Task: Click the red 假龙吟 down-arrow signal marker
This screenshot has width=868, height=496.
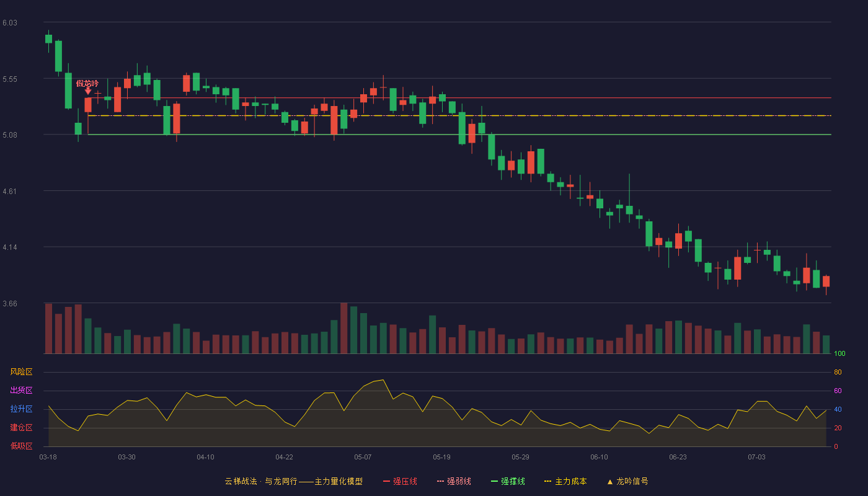Action: (x=88, y=91)
